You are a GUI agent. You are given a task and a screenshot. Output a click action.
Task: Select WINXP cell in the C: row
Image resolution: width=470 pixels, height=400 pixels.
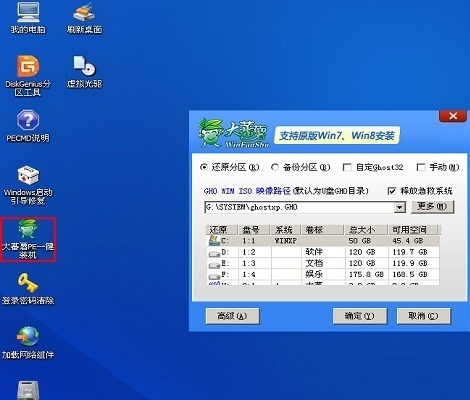tap(286, 241)
